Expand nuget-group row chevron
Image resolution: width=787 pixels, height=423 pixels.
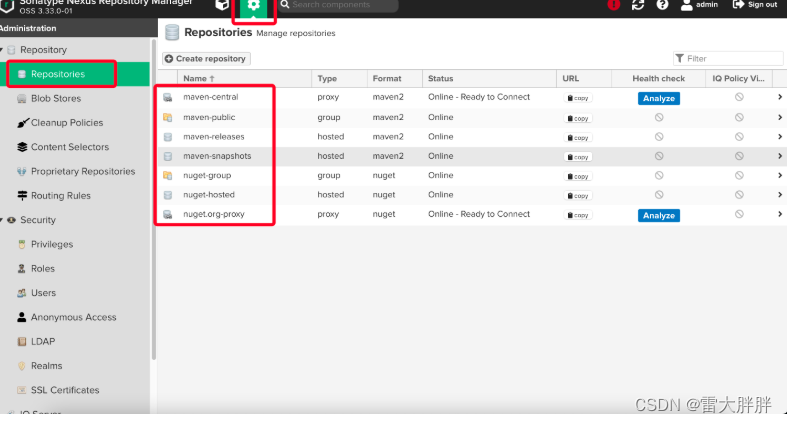(779, 176)
